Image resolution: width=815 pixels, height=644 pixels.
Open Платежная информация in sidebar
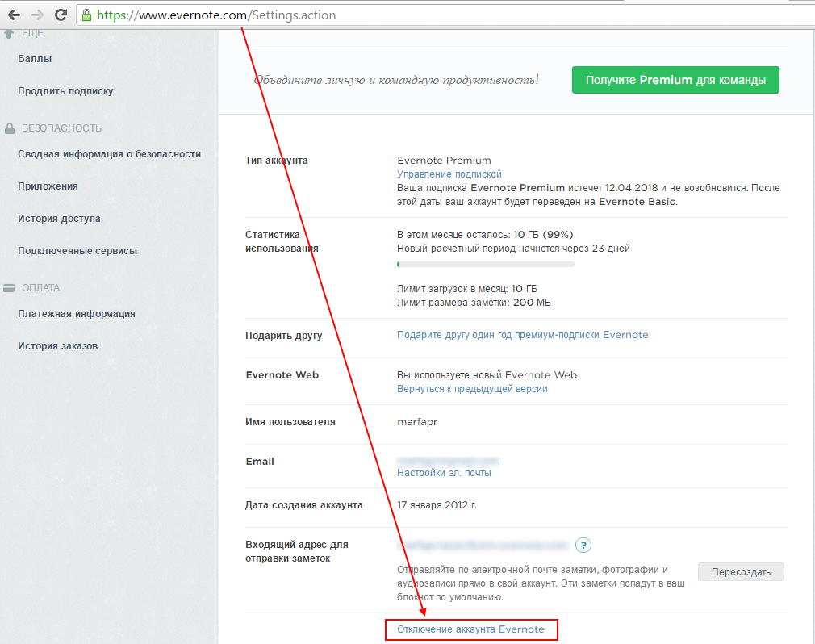(x=77, y=314)
